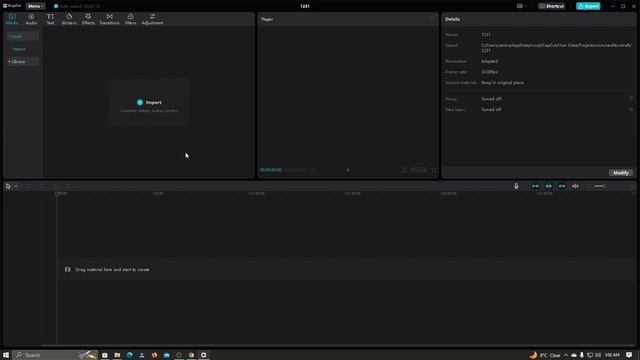Click the timeline Record voiceover microphone
The width and height of the screenshot is (640, 360).
pyautogui.click(x=516, y=186)
